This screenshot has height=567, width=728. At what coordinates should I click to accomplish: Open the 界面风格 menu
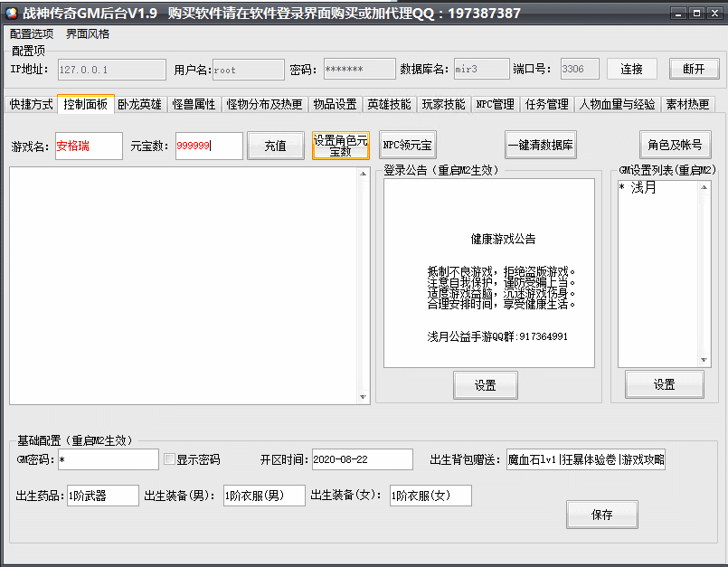click(89, 33)
